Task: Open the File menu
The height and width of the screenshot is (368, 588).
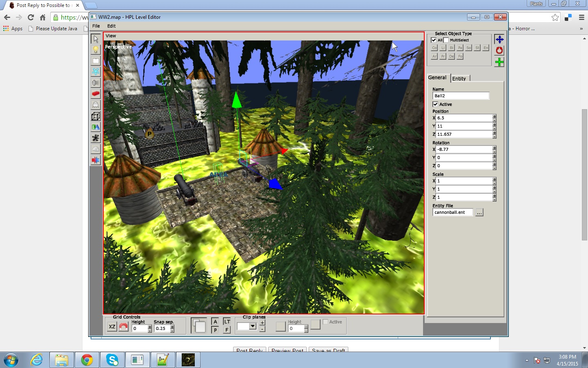Action: click(x=96, y=26)
